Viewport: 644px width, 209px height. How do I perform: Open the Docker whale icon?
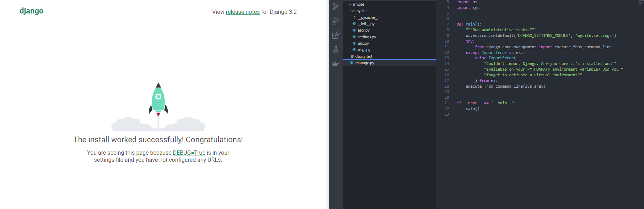pos(336,64)
